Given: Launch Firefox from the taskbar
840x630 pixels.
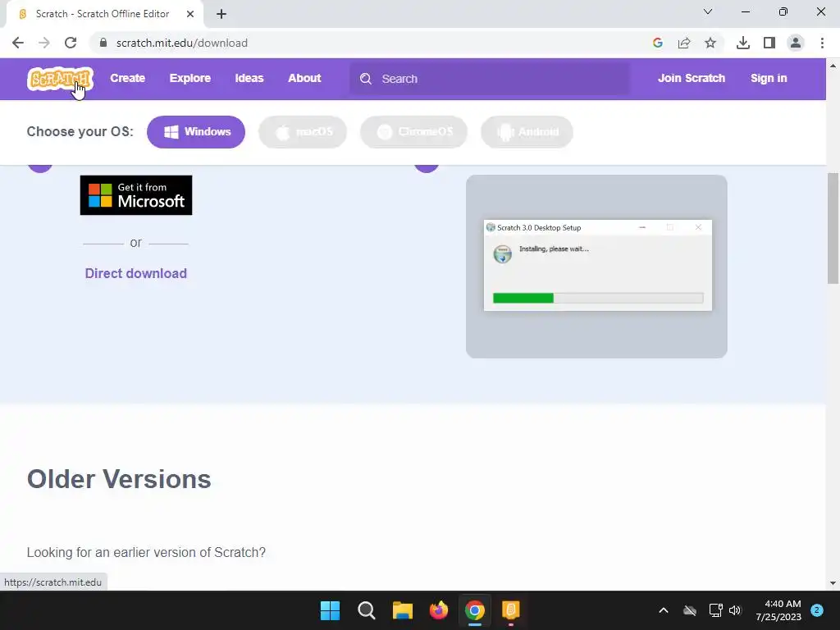Looking at the screenshot, I should [439, 610].
